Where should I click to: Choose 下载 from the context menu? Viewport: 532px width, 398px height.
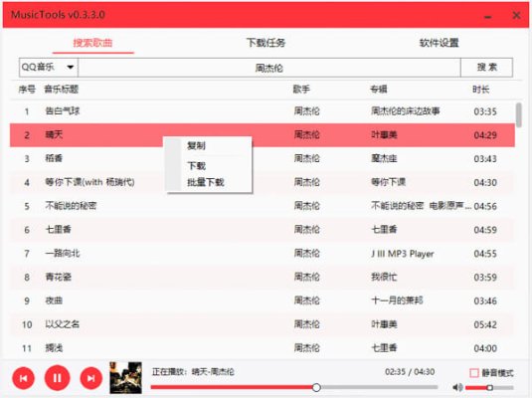196,166
